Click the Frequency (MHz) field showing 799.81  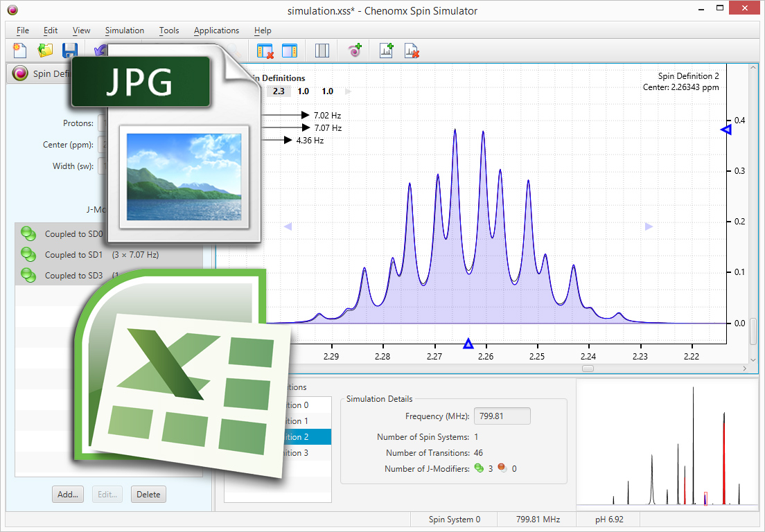point(502,416)
